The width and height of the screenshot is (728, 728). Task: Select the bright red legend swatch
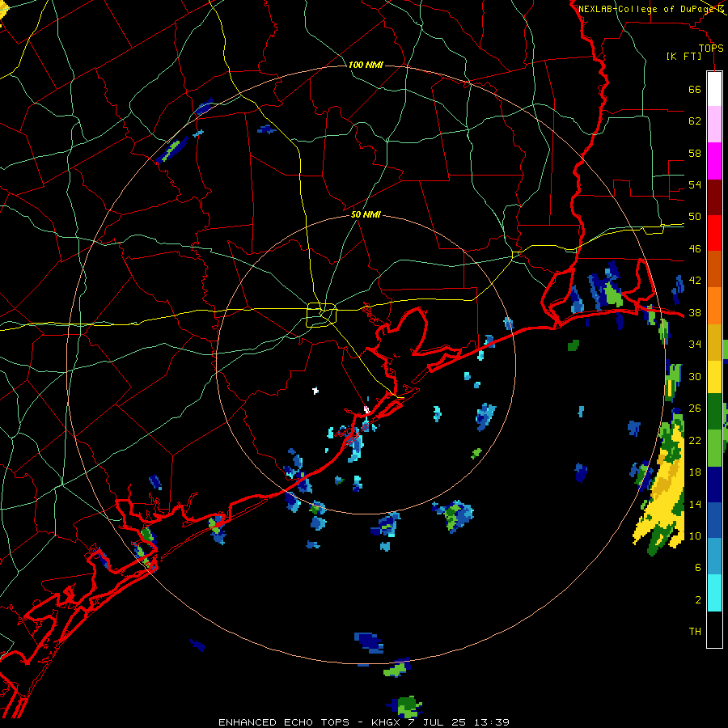pos(714,233)
